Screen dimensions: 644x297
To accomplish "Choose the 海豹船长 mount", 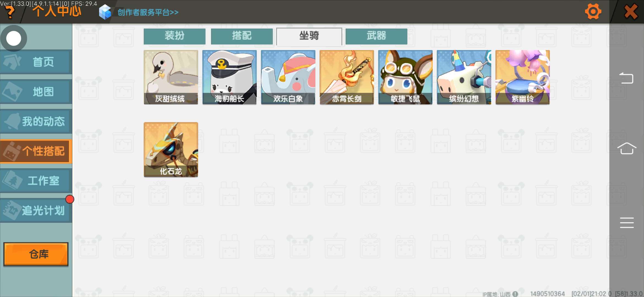I will (x=230, y=77).
